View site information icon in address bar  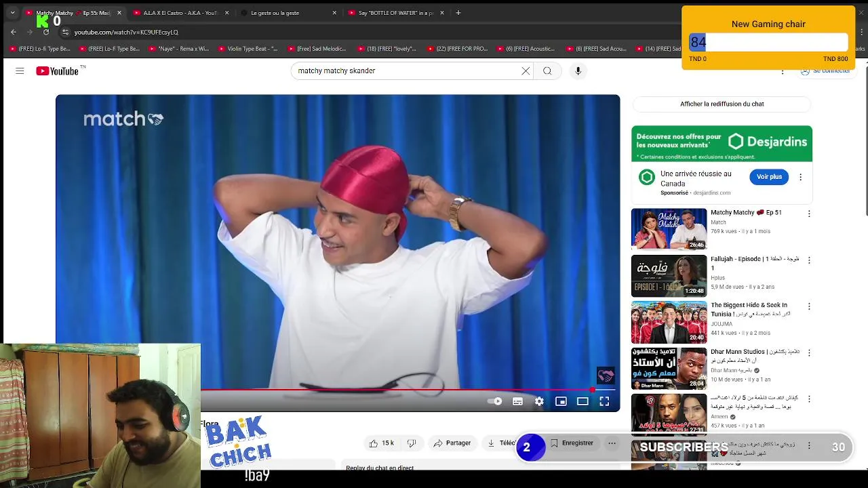coord(65,32)
